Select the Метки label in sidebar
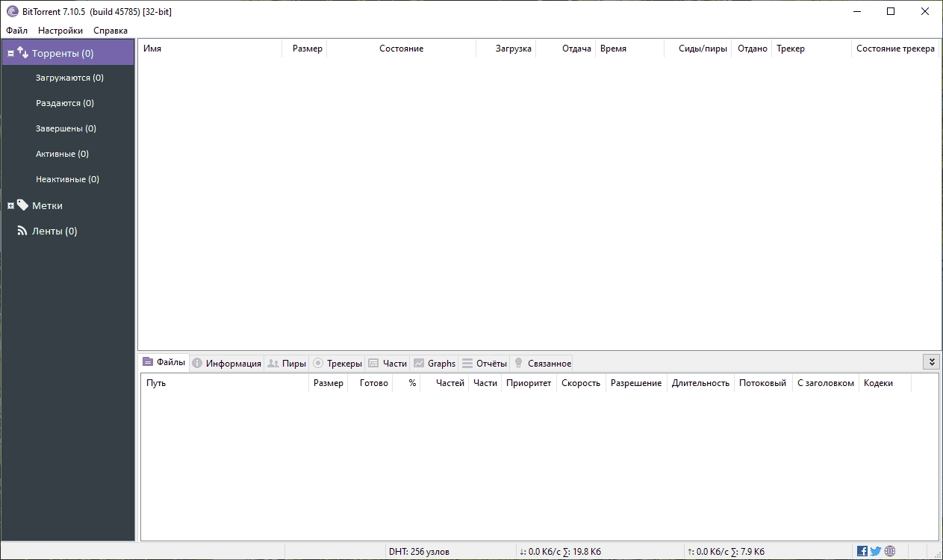Image resolution: width=943 pixels, height=560 pixels. coord(47,205)
